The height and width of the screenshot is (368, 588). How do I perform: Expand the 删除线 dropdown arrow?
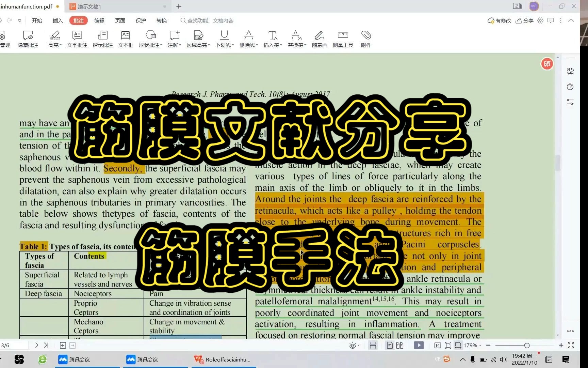click(x=257, y=45)
